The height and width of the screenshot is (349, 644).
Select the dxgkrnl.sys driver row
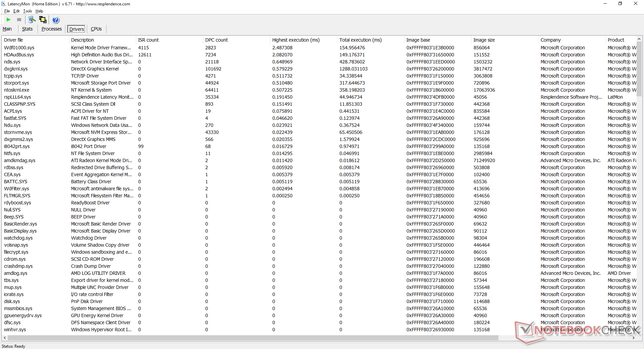click(x=319, y=69)
